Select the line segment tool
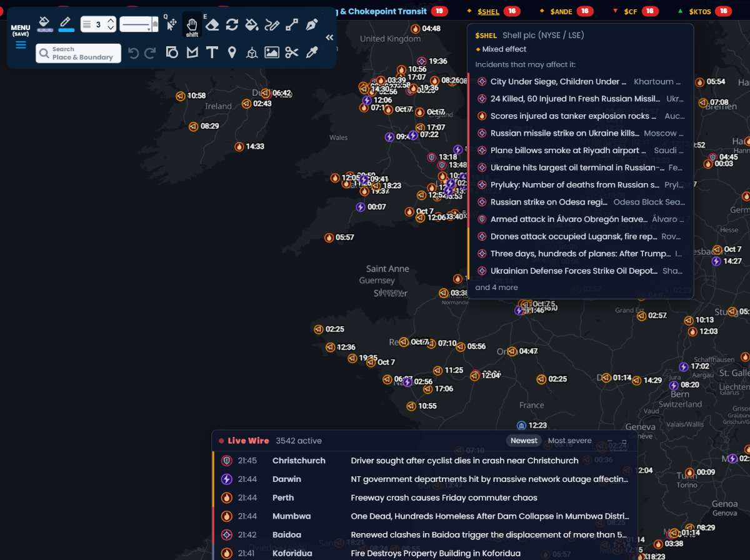Image resolution: width=750 pixels, height=560 pixels. pyautogui.click(x=292, y=24)
